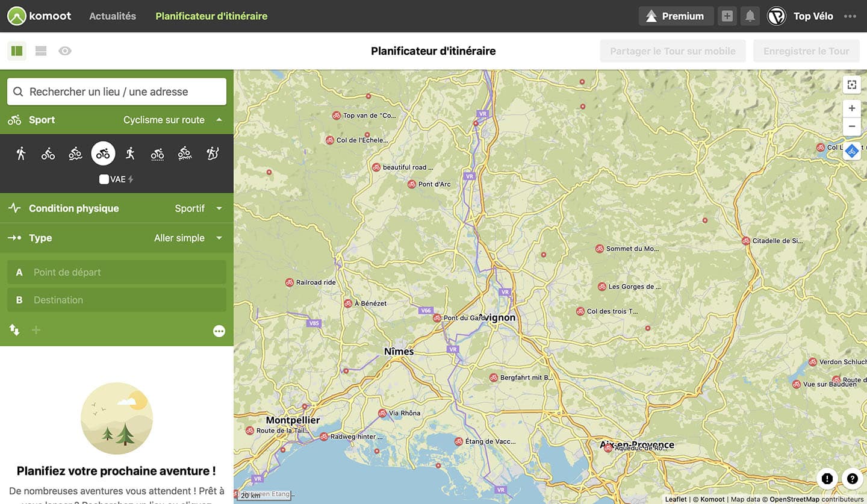
Task: Click the Montpellier city label
Action: tap(293, 420)
